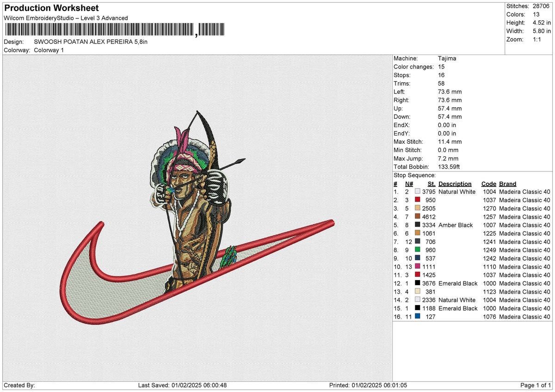Screen dimensions: 555x392
Task: Select stitch count '706' in stop 7
Action: 431,241
